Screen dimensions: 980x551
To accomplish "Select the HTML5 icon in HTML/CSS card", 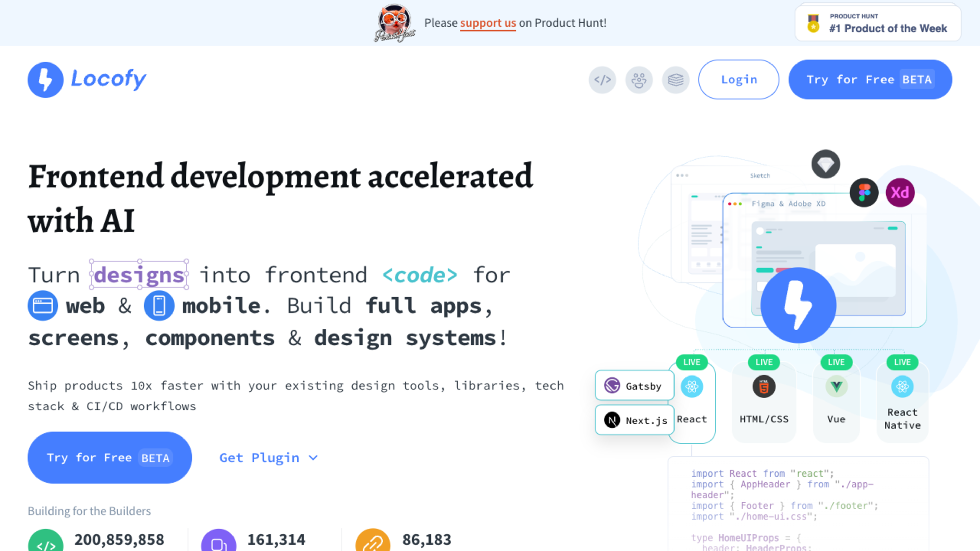I will click(x=764, y=387).
